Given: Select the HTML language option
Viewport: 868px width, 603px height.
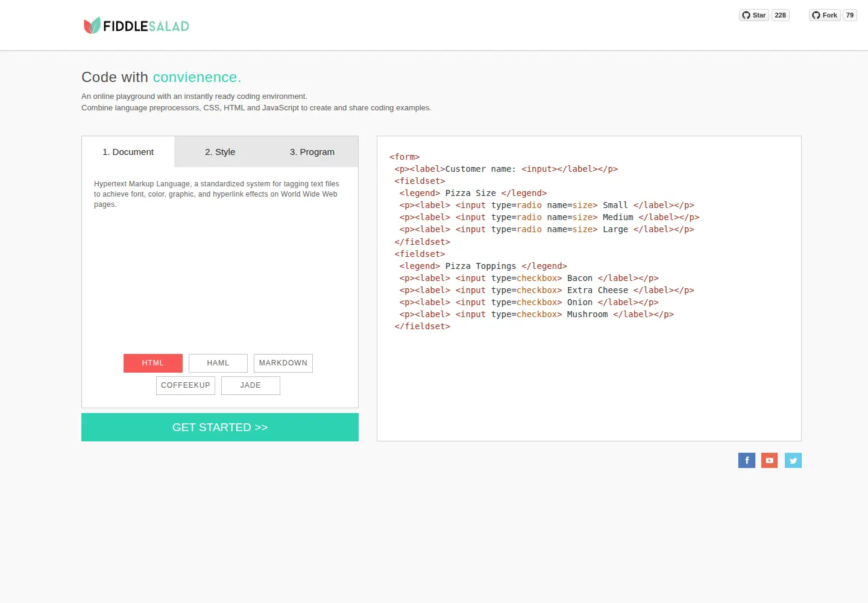Looking at the screenshot, I should (153, 363).
